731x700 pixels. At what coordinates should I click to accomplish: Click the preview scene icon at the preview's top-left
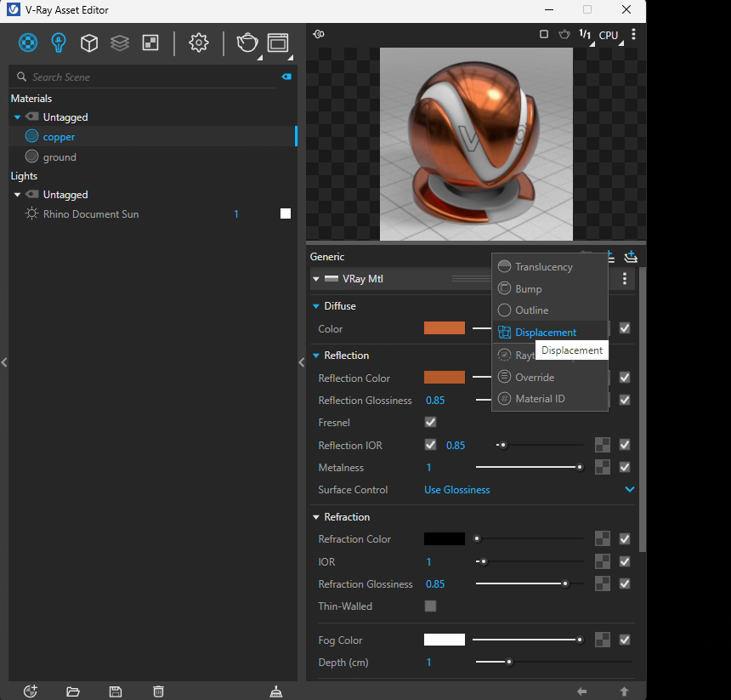(x=319, y=34)
